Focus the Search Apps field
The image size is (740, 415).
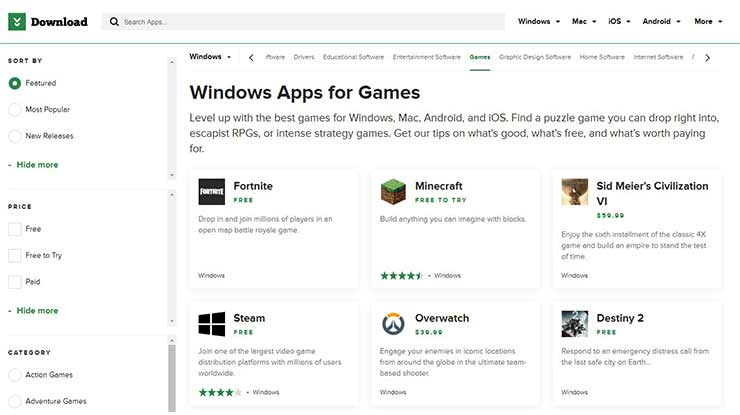(303, 22)
